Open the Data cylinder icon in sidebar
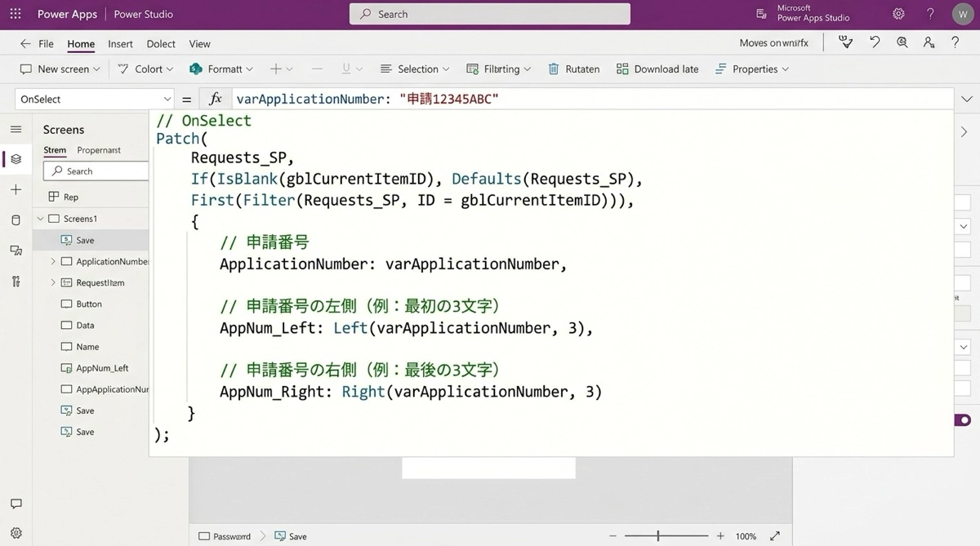Viewport: 980px width, 546px height. coord(16,220)
